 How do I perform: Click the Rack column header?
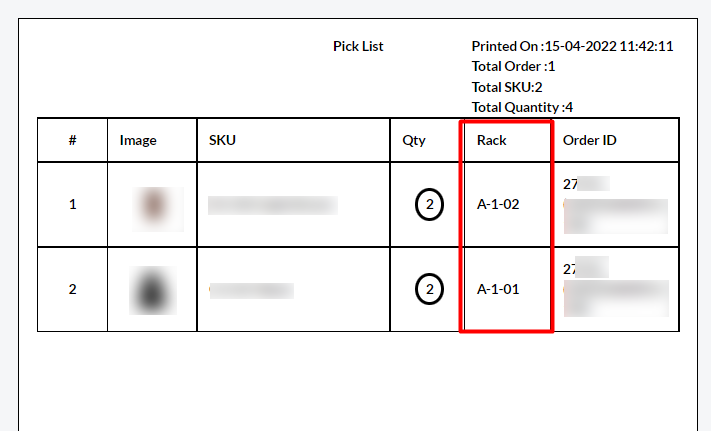coord(492,140)
